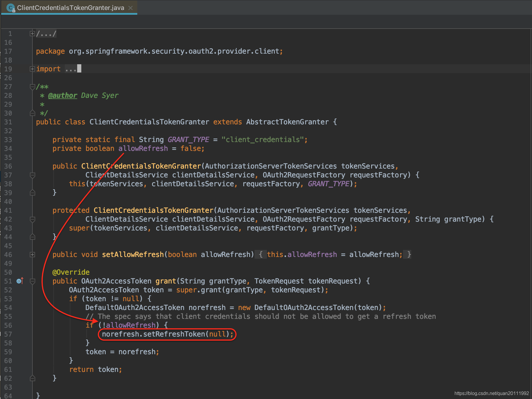Screen dimensions: 532x399
Task: Click the fold-end marker icon at line 30
Action: point(32,113)
